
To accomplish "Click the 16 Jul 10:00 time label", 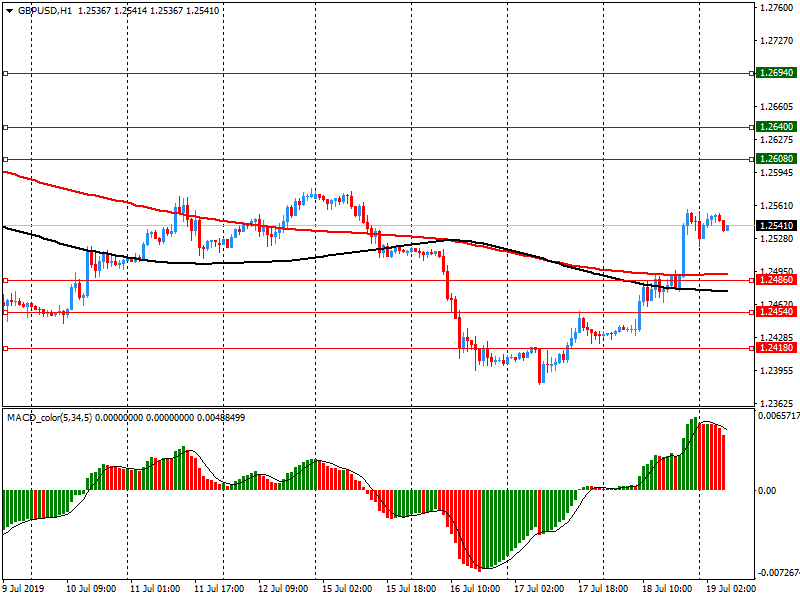I will click(475, 589).
